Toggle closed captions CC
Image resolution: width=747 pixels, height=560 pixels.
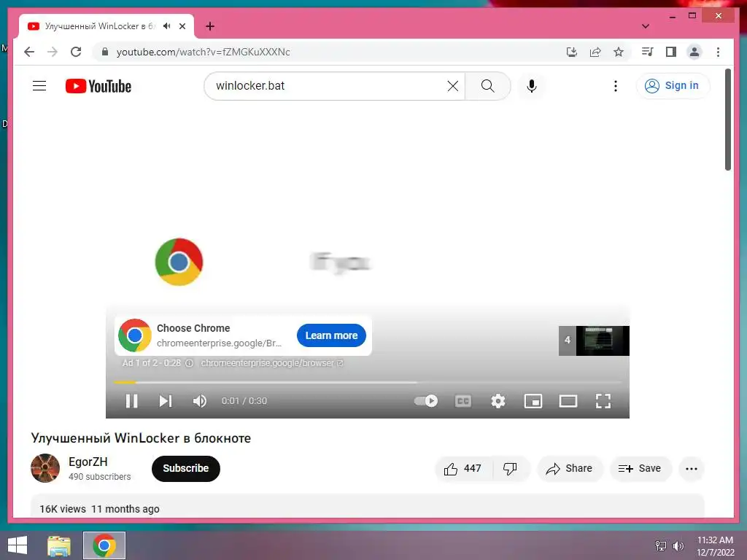[x=463, y=401]
